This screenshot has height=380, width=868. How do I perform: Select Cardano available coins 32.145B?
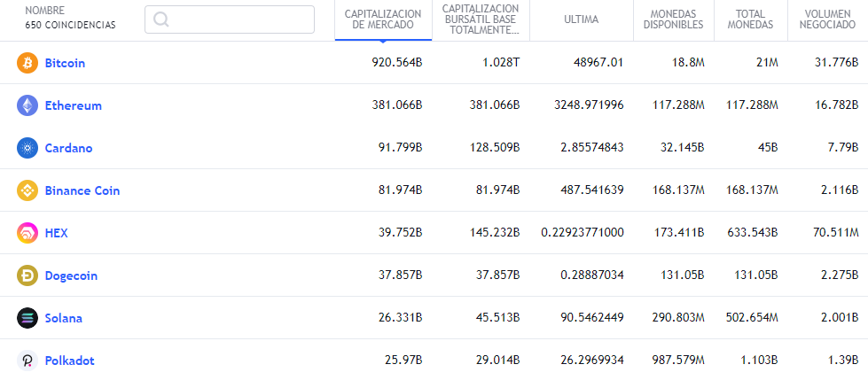coord(682,148)
